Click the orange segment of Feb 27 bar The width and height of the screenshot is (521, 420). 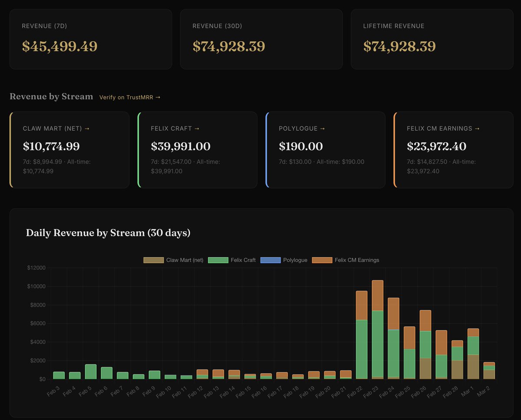pos(442,343)
